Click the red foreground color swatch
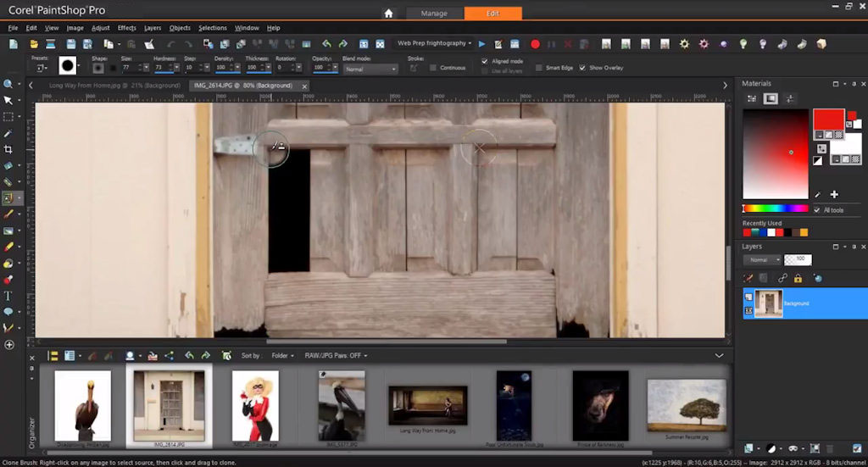868x467 pixels. 828,120
